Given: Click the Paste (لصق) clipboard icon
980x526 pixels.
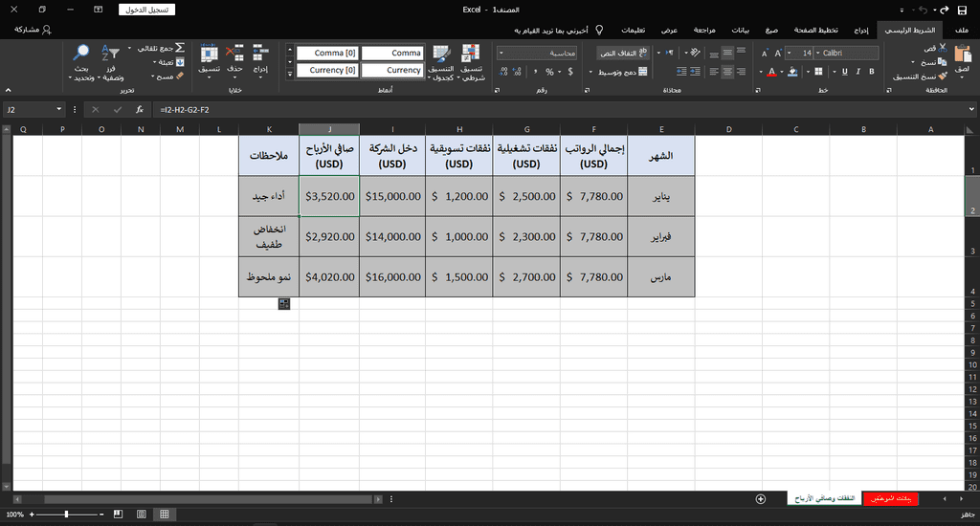Looking at the screenshot, I should tap(961, 55).
